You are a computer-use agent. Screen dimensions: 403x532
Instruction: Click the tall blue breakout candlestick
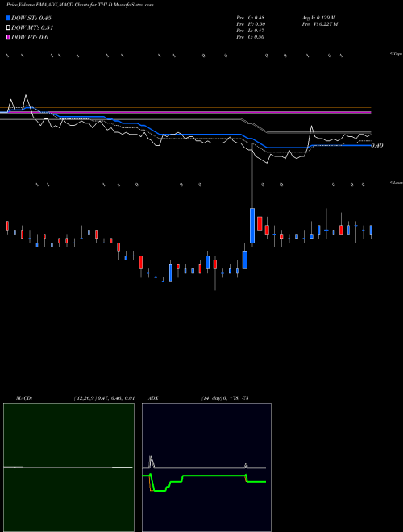tap(252, 226)
